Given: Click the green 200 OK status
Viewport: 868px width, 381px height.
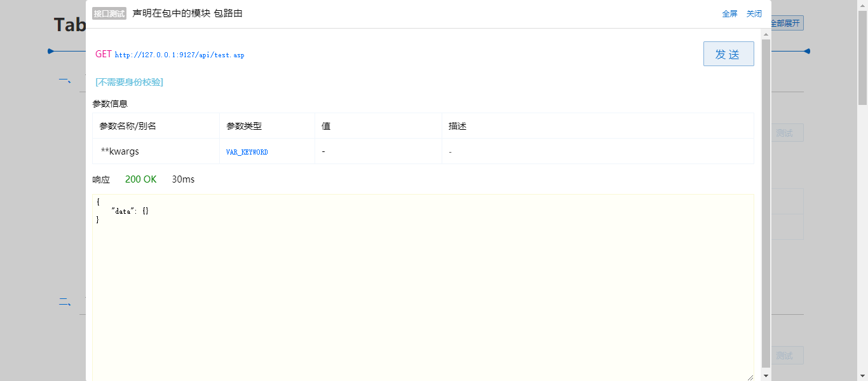Looking at the screenshot, I should pos(140,179).
